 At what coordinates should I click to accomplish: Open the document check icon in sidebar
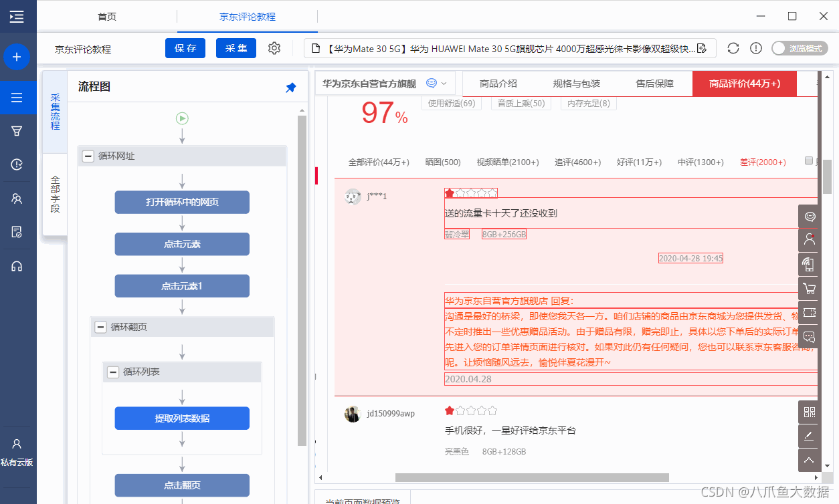17,232
